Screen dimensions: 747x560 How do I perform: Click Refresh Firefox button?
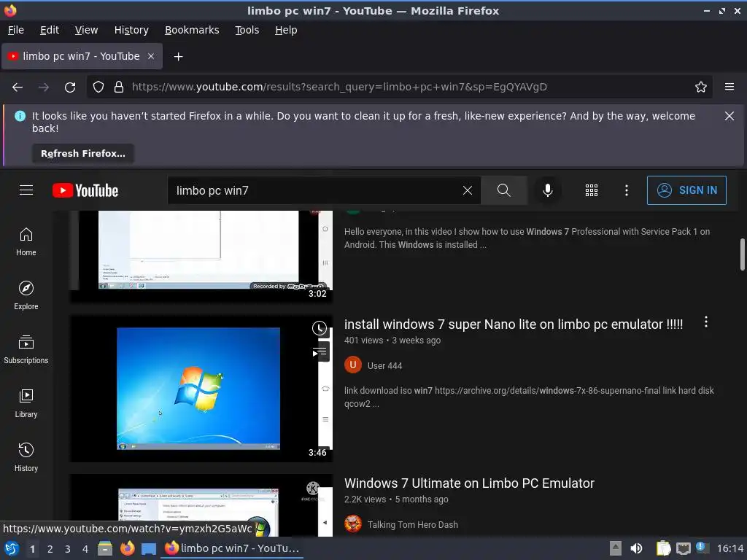[x=83, y=153]
